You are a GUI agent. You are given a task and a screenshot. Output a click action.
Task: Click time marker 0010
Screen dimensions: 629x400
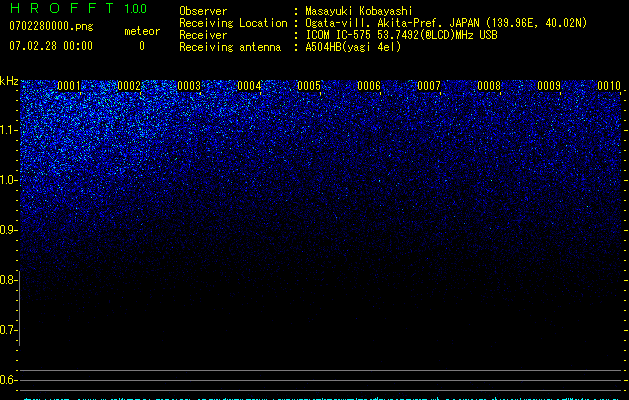pos(609,86)
